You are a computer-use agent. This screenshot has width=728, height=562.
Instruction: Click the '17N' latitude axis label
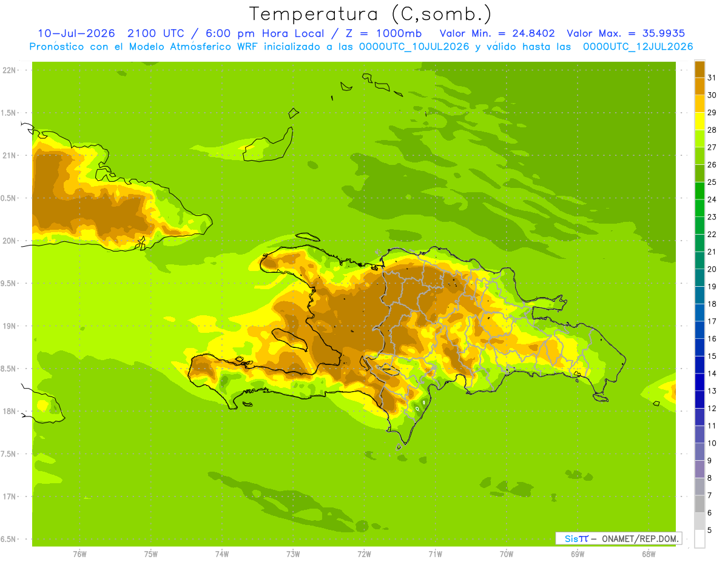(x=8, y=497)
